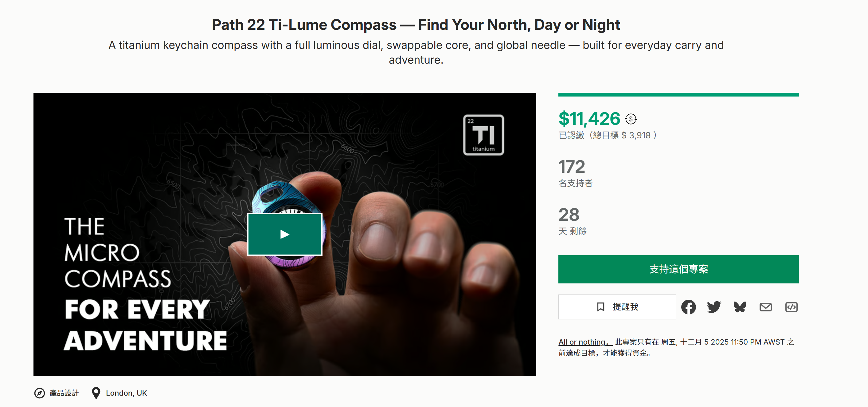
Task: Open the All or nothing link
Action: coord(585,342)
